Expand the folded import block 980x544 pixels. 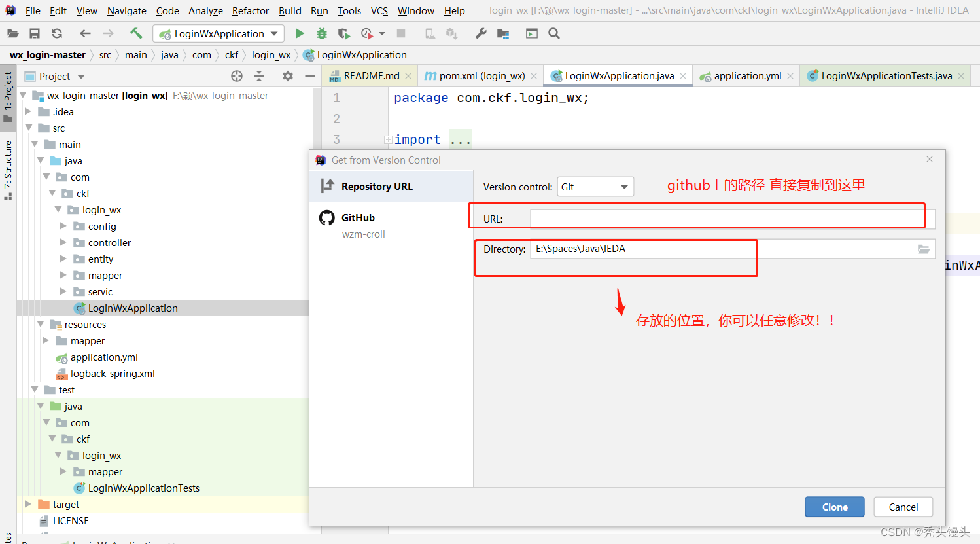point(388,139)
